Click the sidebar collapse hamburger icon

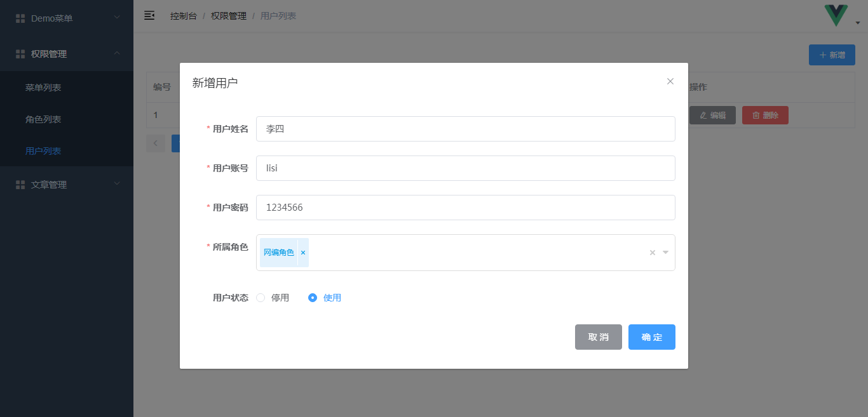[149, 15]
